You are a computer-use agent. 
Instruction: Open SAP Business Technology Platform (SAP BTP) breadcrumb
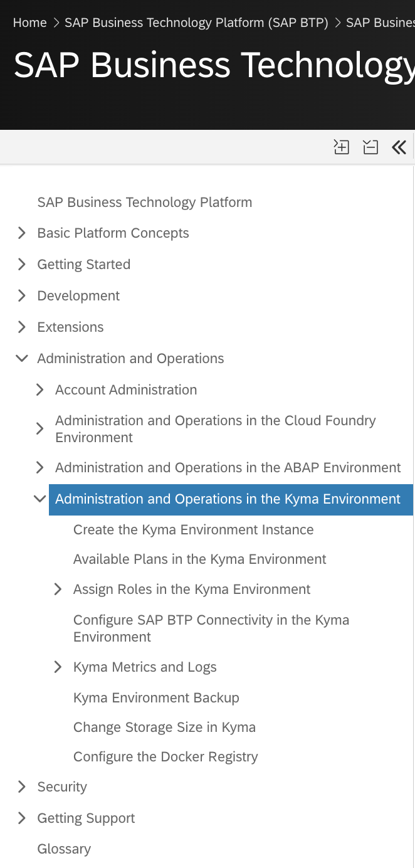point(196,23)
